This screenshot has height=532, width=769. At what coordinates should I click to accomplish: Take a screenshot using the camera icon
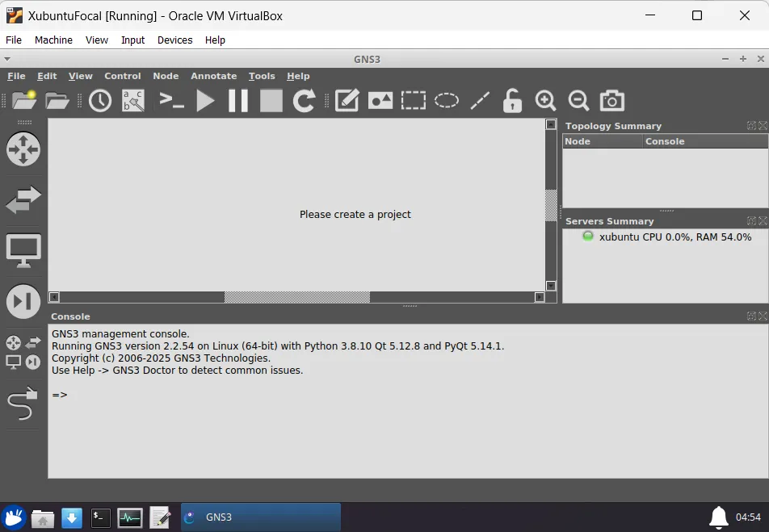(x=611, y=100)
